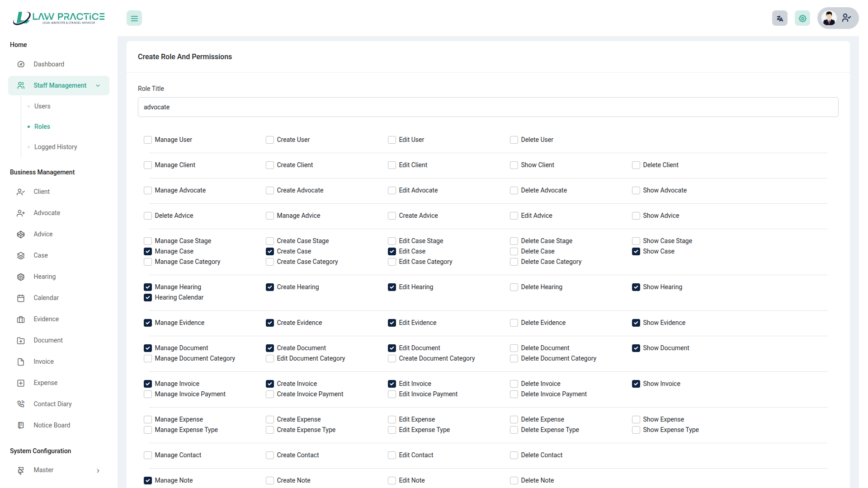Open the Dashboard link in sidebar
Screen dimensions: 868x488
click(x=49, y=64)
